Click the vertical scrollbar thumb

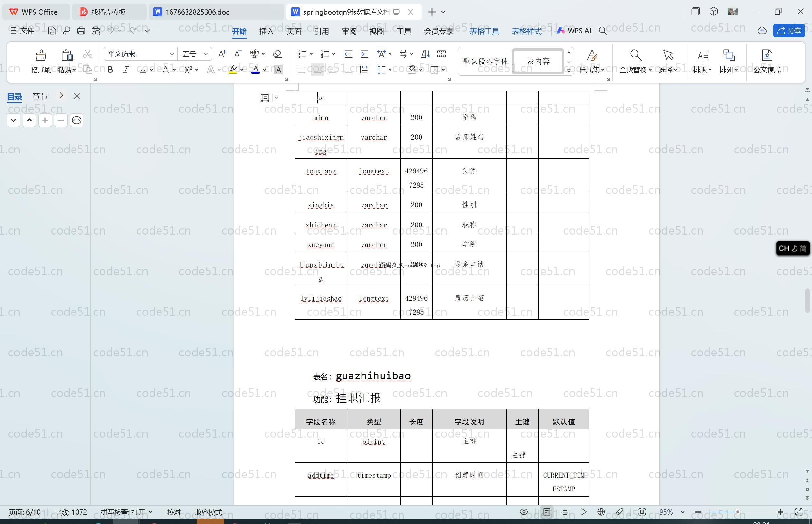point(807,301)
